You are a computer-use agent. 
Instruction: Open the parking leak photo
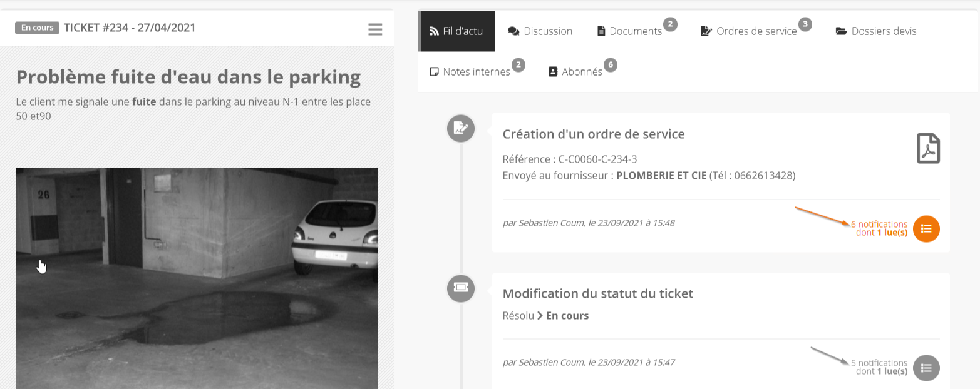click(197, 278)
